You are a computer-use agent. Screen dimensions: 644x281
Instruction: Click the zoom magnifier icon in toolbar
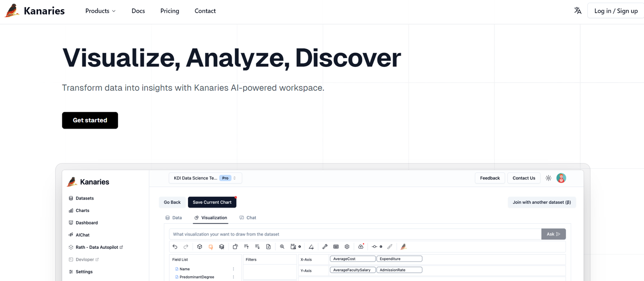[x=282, y=247]
